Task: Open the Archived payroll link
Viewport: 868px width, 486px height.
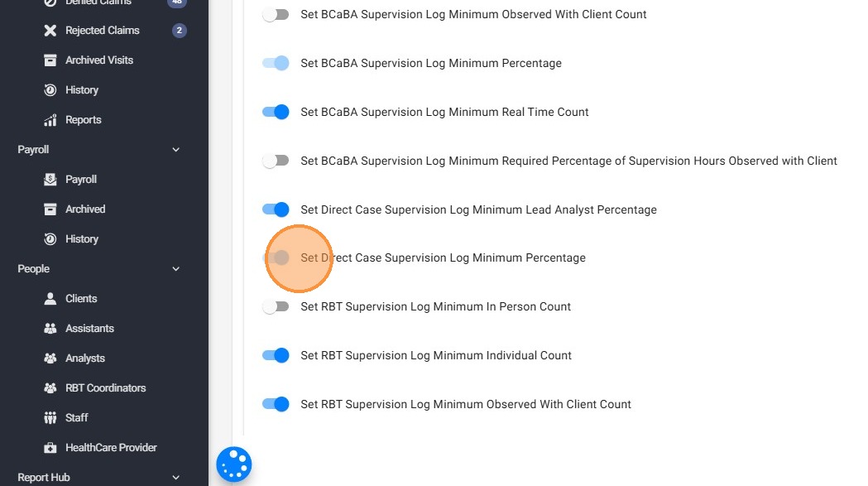Action: click(85, 209)
